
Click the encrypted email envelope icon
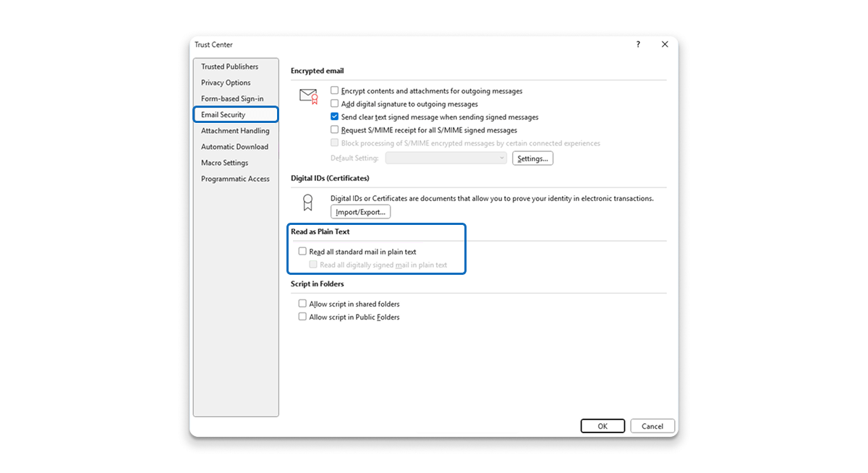tap(308, 96)
